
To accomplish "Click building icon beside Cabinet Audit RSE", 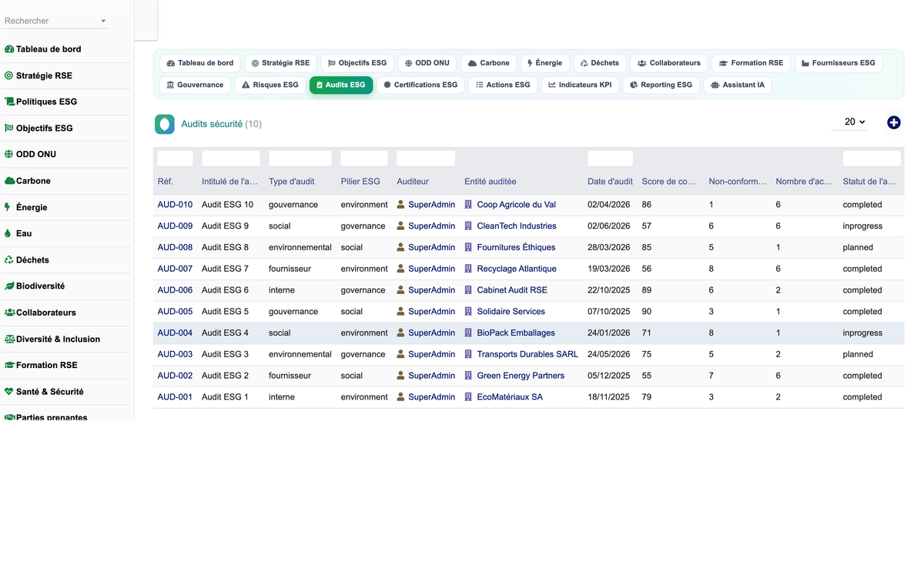I will click(468, 290).
